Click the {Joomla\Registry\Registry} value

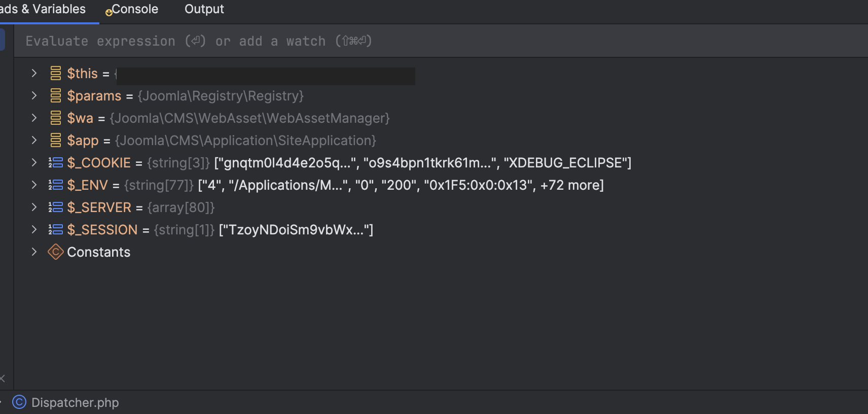pos(221,96)
